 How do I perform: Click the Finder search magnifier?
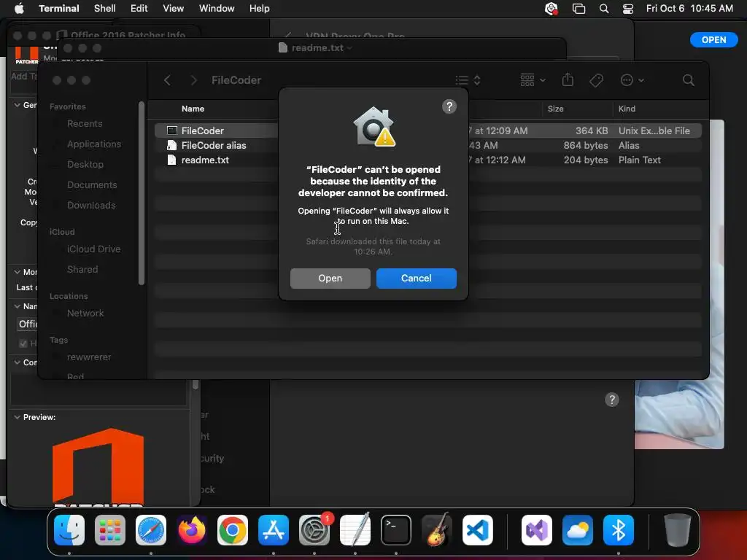point(688,80)
